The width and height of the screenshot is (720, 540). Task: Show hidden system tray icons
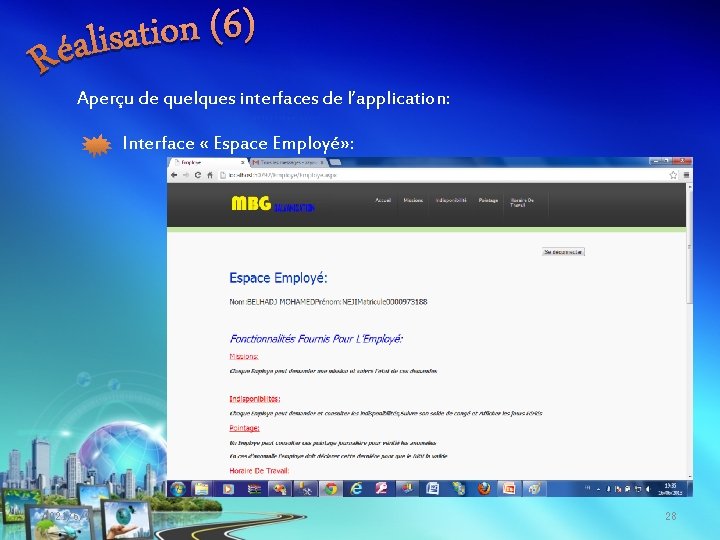click(x=598, y=489)
